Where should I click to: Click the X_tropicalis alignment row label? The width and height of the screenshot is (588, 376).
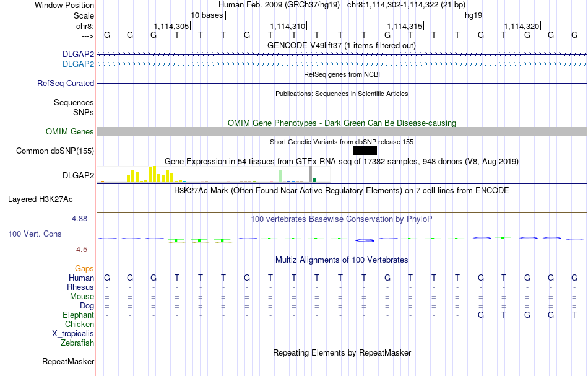pos(73,334)
